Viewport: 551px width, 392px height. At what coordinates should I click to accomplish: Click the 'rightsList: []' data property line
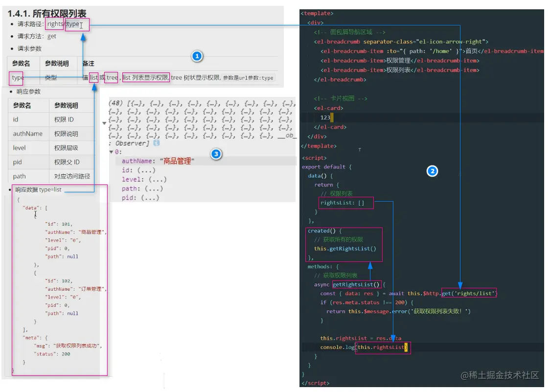click(x=342, y=203)
